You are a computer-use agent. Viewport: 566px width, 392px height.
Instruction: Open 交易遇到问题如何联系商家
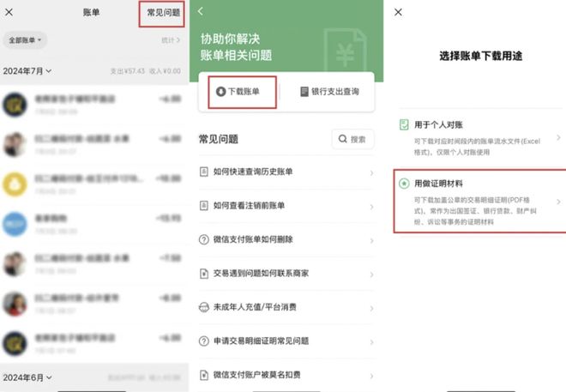coord(286,274)
